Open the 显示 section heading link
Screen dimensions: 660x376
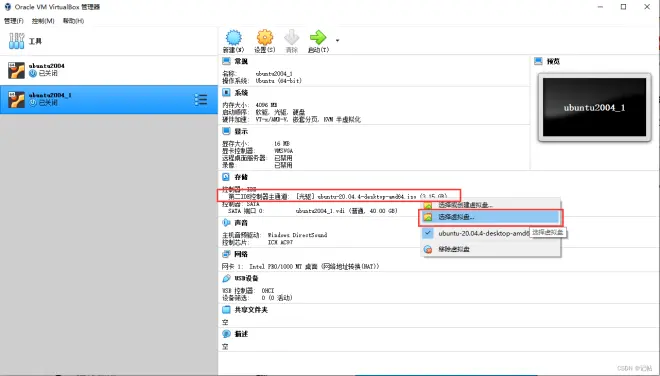pyautogui.click(x=241, y=132)
